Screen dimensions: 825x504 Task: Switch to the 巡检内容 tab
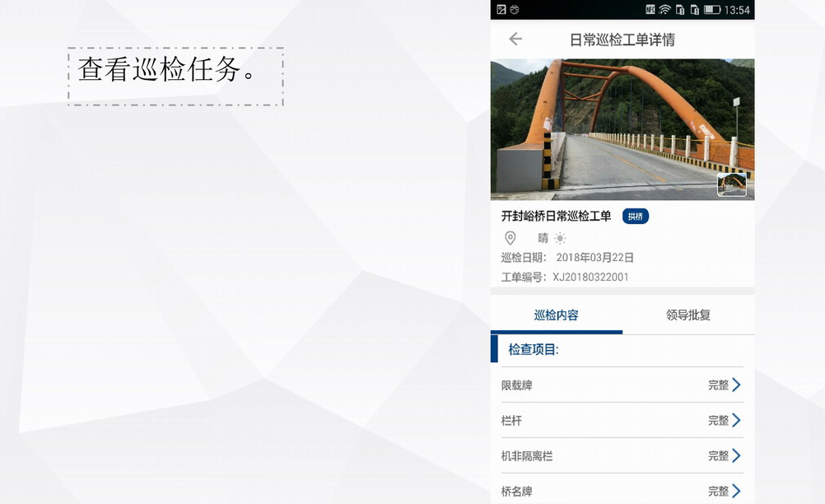coord(556,315)
